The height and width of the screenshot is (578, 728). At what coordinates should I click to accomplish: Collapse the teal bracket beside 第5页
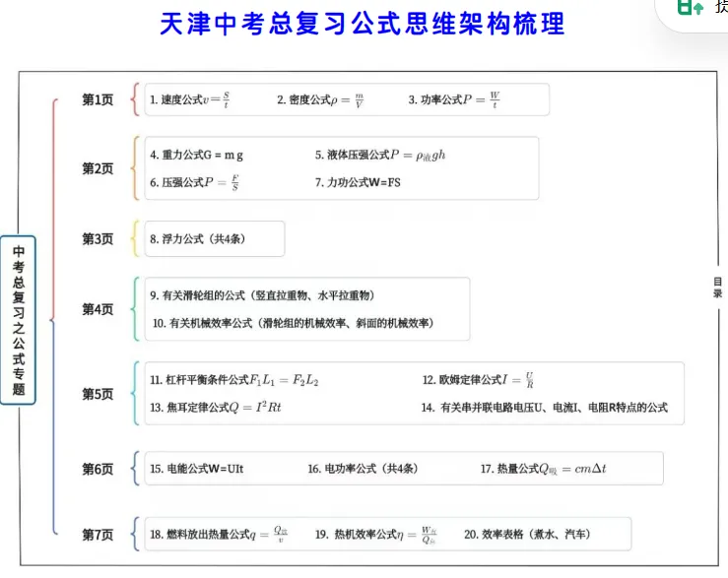coord(135,393)
